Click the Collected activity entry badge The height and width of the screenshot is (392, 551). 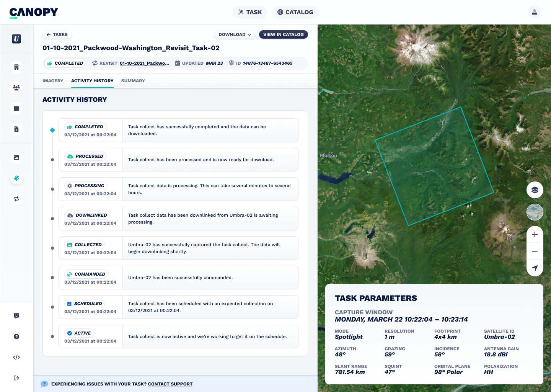(x=85, y=245)
